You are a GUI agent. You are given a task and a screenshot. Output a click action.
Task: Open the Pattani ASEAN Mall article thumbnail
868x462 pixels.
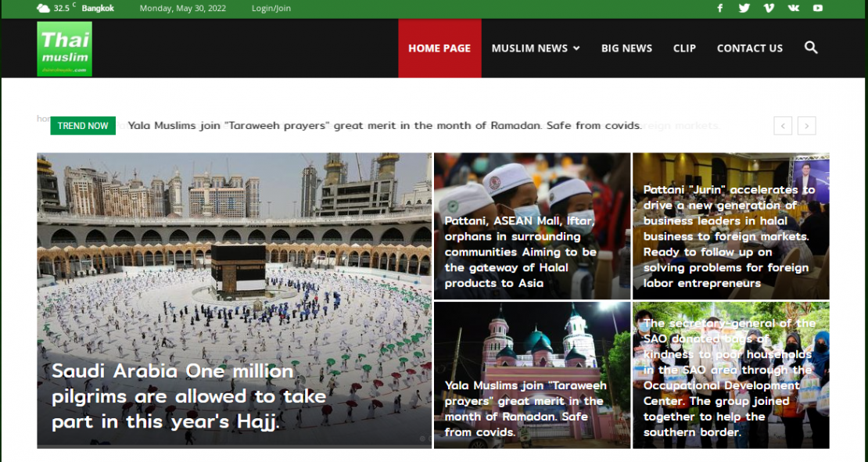(532, 226)
